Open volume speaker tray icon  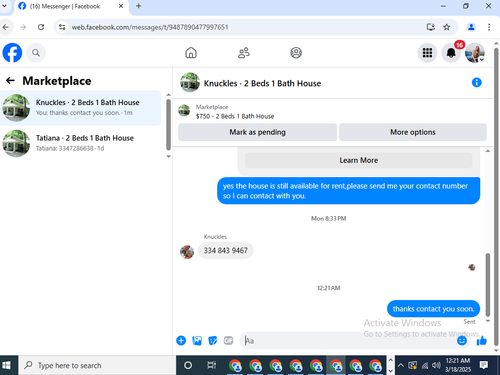tap(436, 365)
